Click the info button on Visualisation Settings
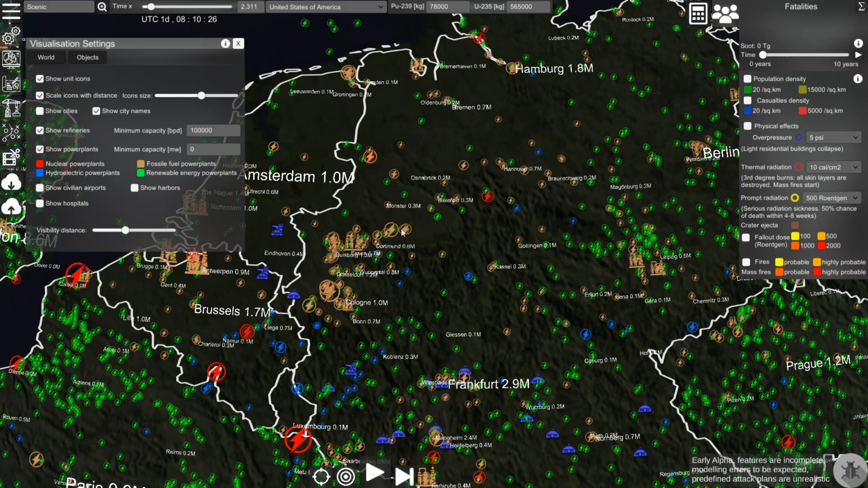This screenshot has width=868, height=488. click(225, 43)
